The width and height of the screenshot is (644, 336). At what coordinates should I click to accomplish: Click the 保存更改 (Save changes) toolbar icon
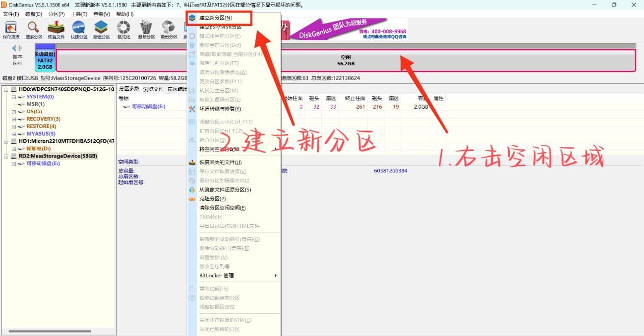[x=11, y=29]
